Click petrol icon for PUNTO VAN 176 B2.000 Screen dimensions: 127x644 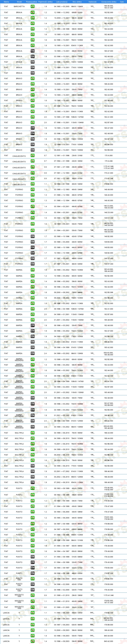[33, 579]
